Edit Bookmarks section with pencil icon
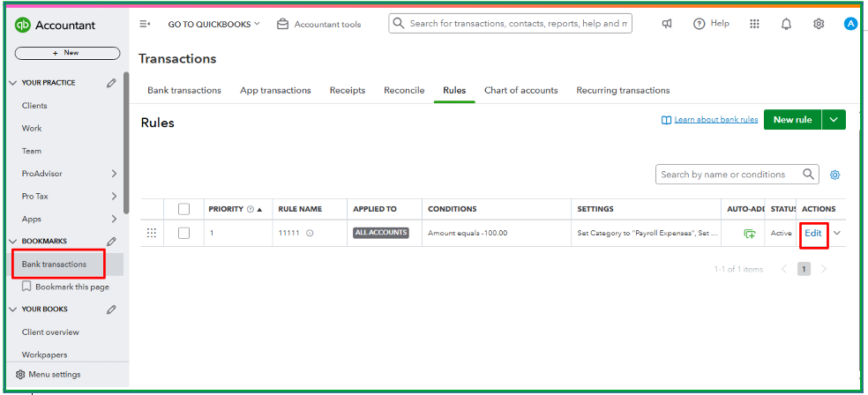Image resolution: width=868 pixels, height=395 pixels. pyautogui.click(x=111, y=242)
